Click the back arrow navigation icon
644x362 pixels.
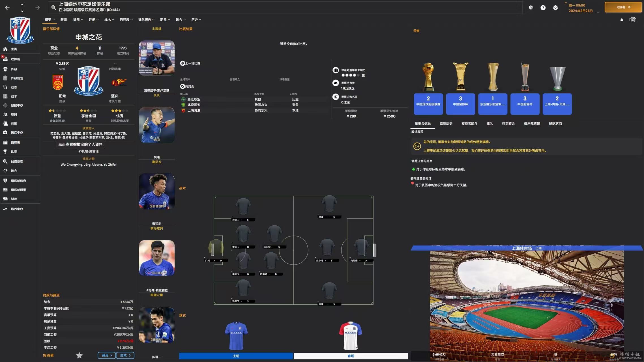pos(7,8)
